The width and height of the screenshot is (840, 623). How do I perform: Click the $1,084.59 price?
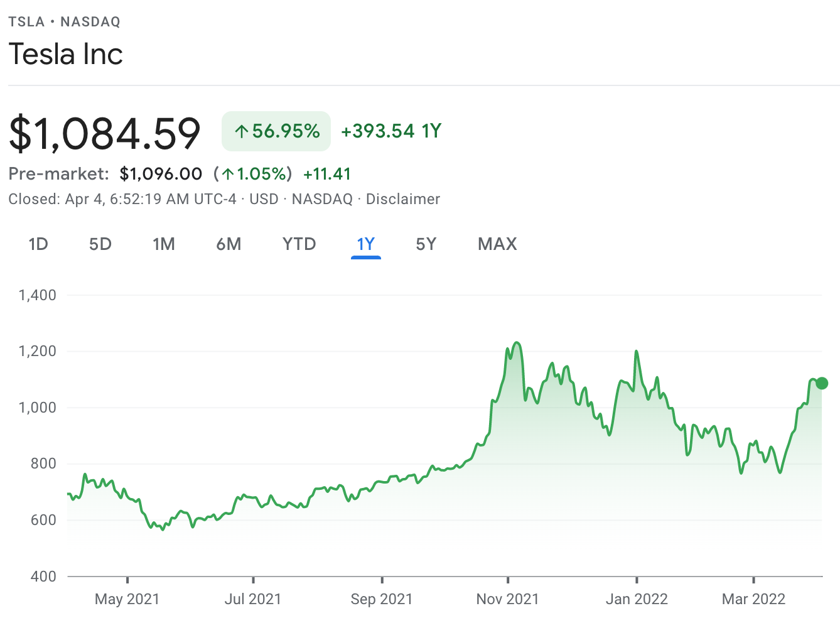click(x=105, y=133)
